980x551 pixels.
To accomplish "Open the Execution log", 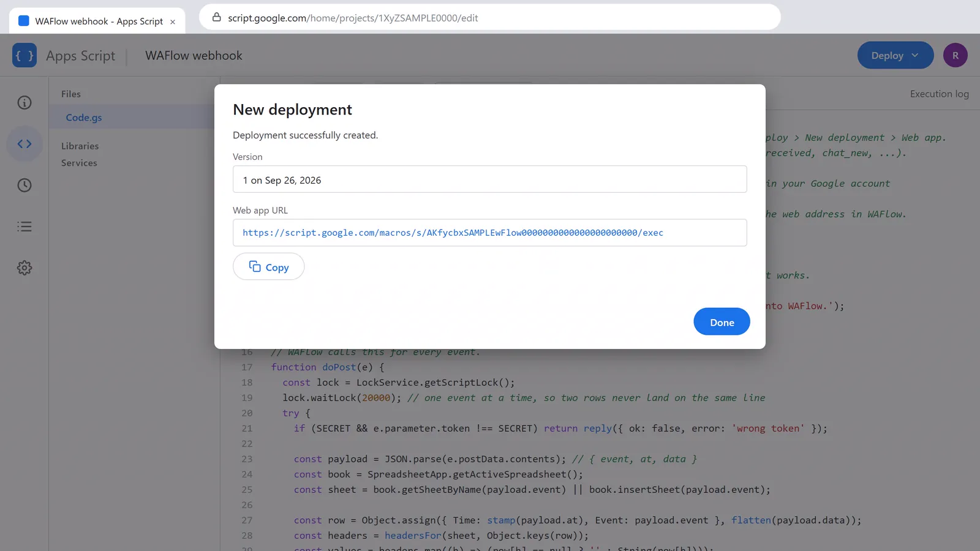I will point(939,94).
